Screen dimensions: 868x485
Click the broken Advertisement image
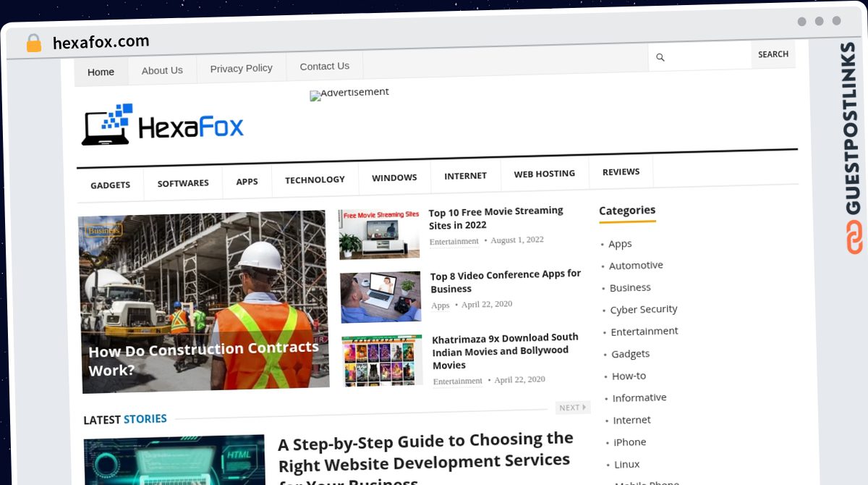click(x=349, y=93)
